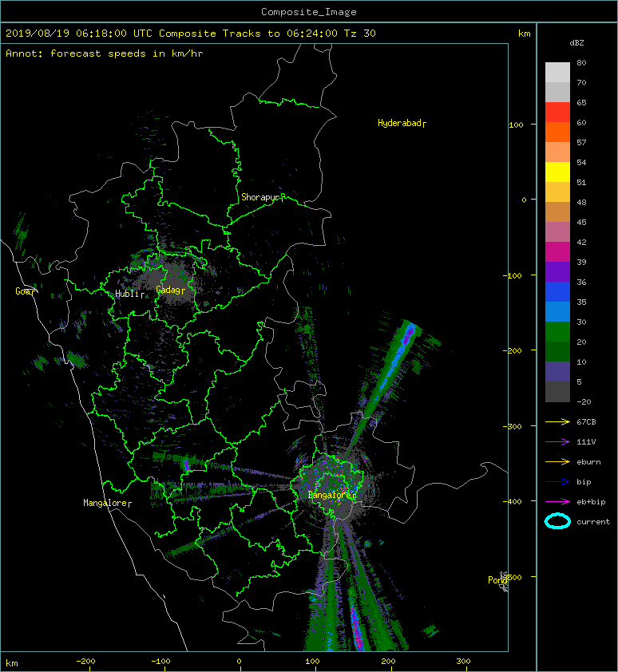Click the dark green 20 dBZ color swatch
The width and height of the screenshot is (618, 672).
click(557, 351)
